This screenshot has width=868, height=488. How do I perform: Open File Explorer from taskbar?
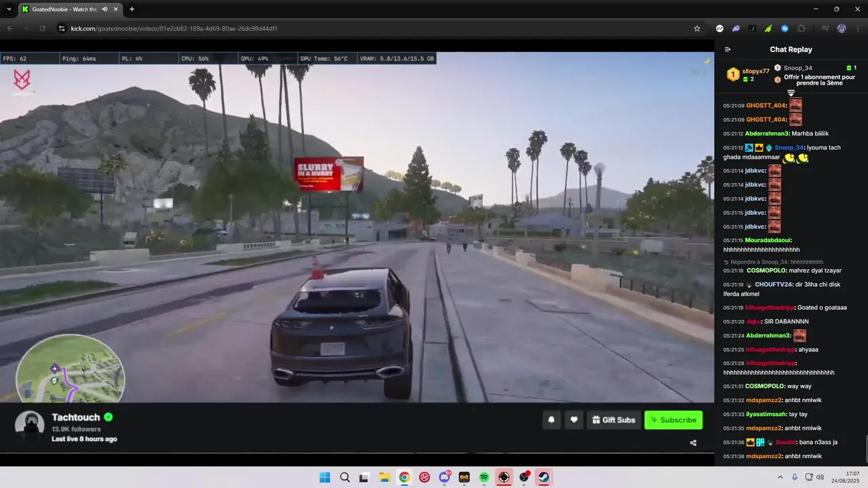tap(384, 477)
